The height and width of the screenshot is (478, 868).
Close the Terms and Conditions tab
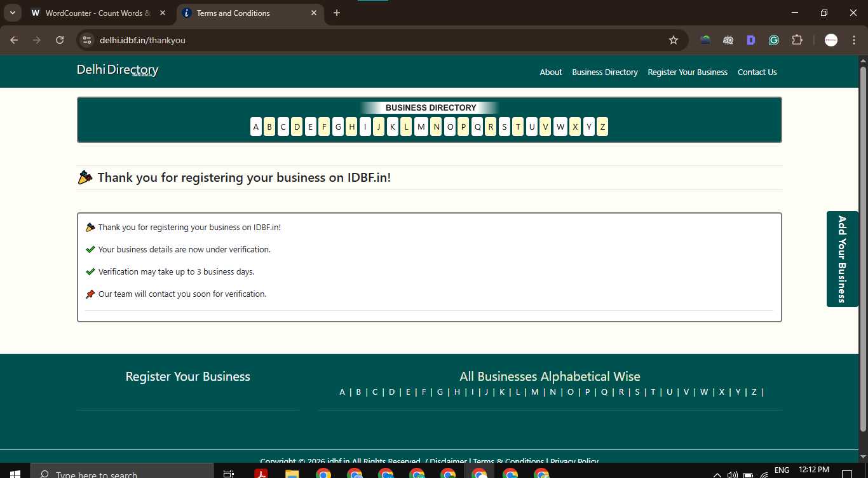coord(314,13)
